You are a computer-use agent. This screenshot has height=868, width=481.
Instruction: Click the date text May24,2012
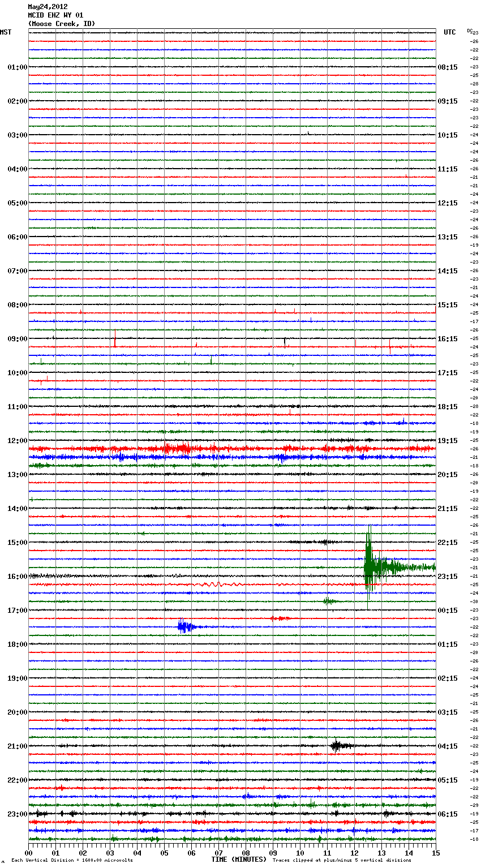point(48,7)
